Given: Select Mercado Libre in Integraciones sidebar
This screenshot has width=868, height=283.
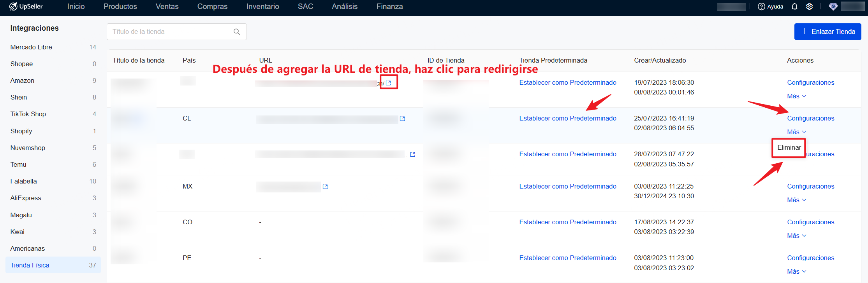Looking at the screenshot, I should (31, 47).
